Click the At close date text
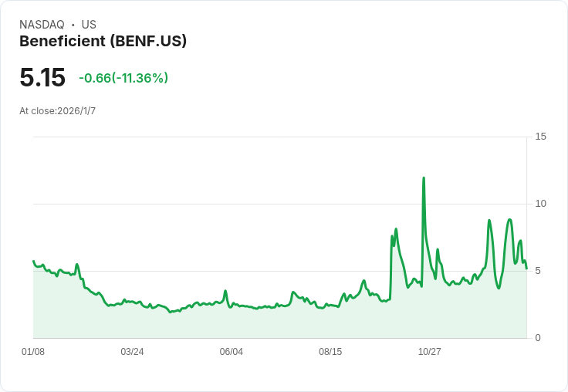568x392 pixels. click(x=57, y=111)
